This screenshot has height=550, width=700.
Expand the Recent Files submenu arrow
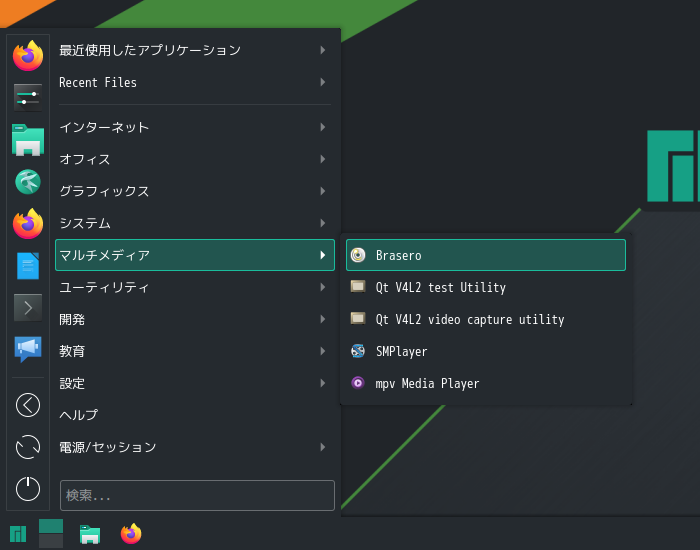(x=323, y=82)
